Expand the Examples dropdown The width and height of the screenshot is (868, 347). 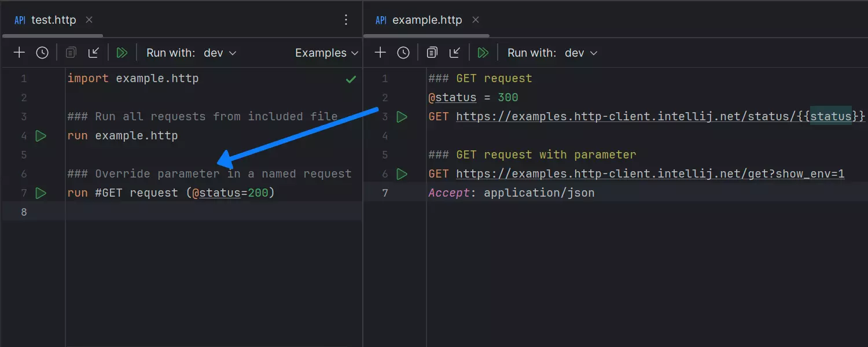point(326,52)
